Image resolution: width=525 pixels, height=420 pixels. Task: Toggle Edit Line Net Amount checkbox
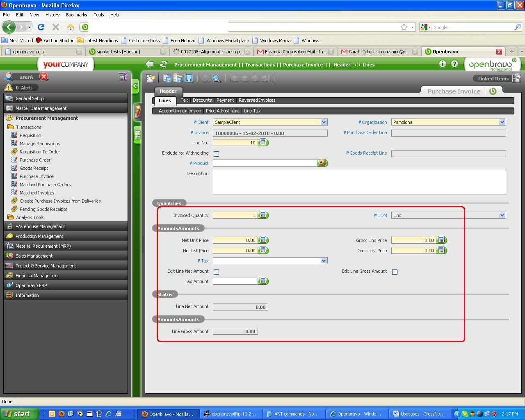(x=217, y=272)
